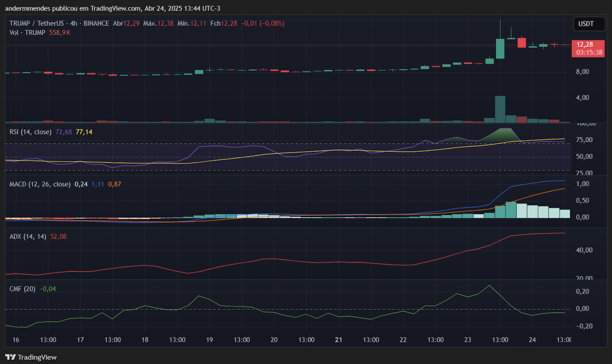Click the 20,00 ADX axis label

pyautogui.click(x=584, y=278)
